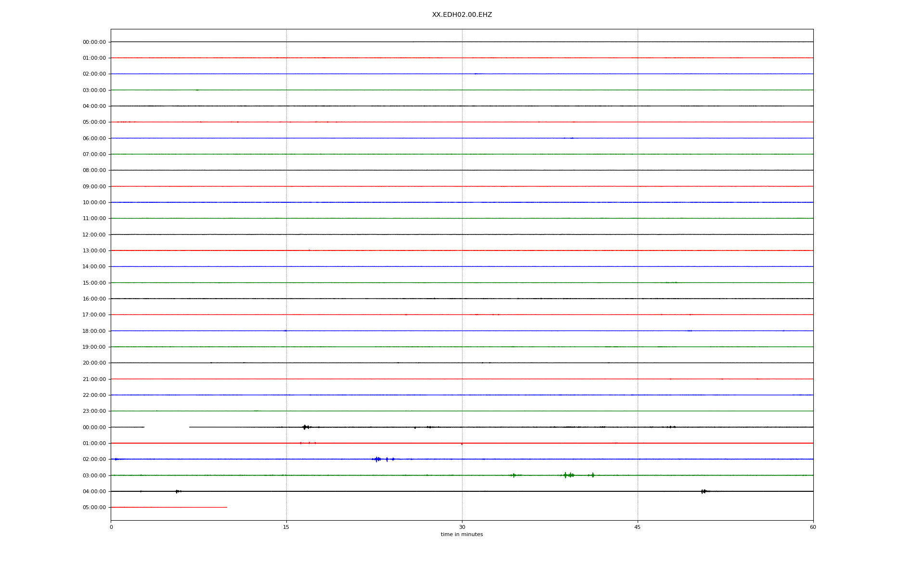Screen dimensions: 924x578
Task: Click the 20:00:00 row label
Action: pos(94,363)
